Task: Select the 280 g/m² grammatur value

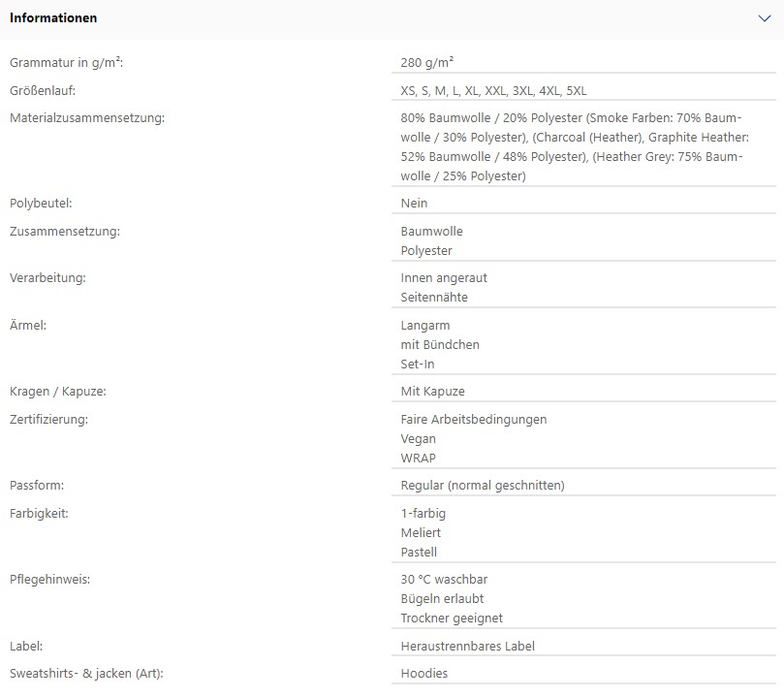Action: click(426, 62)
